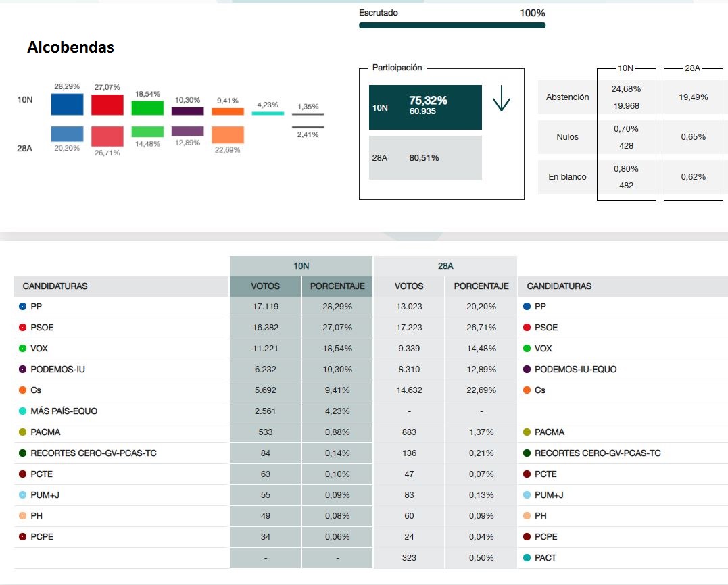Click the PCPE dot in left candidaturas column
The width and height of the screenshot is (728, 585).
(22, 537)
